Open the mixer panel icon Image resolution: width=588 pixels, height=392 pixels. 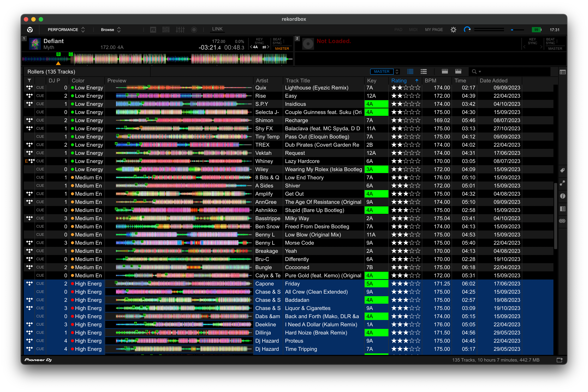[x=180, y=30]
